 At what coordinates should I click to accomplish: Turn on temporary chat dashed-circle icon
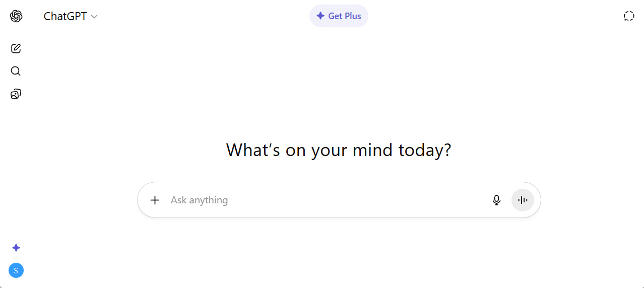click(x=629, y=16)
